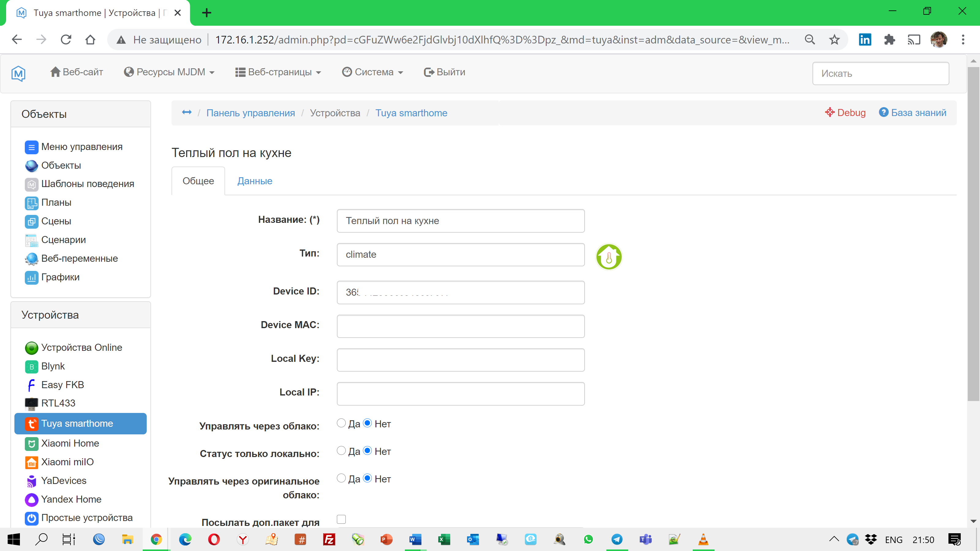
Task: Open the RTL433 device page
Action: 58,403
